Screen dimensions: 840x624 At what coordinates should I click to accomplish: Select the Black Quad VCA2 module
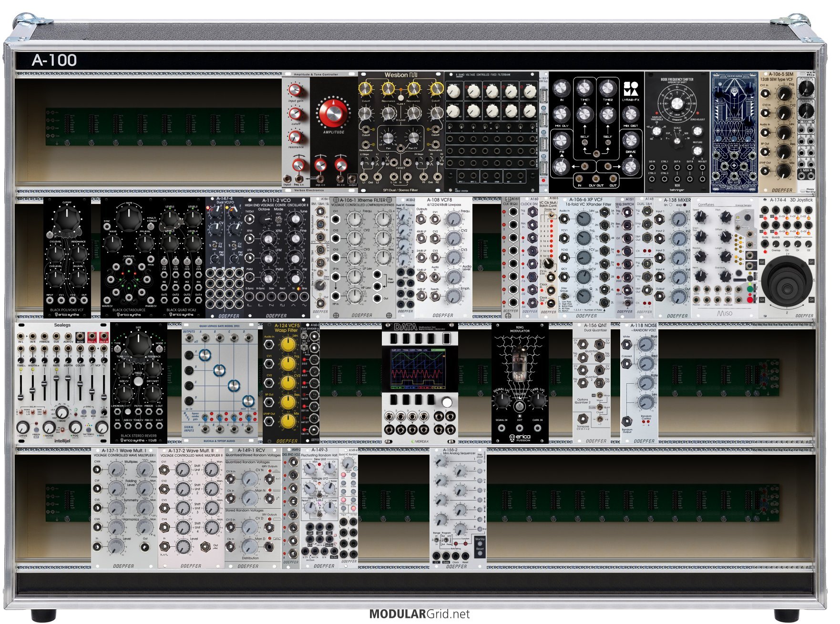[182, 258]
